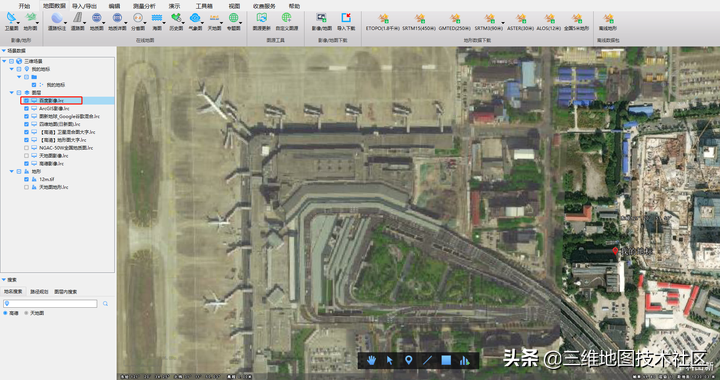Collapse the 三维场景 root tree node
This screenshot has width=720, height=380.
4,61
